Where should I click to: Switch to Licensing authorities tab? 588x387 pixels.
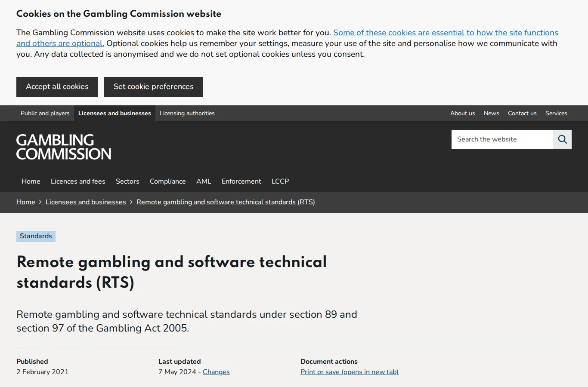pyautogui.click(x=187, y=114)
